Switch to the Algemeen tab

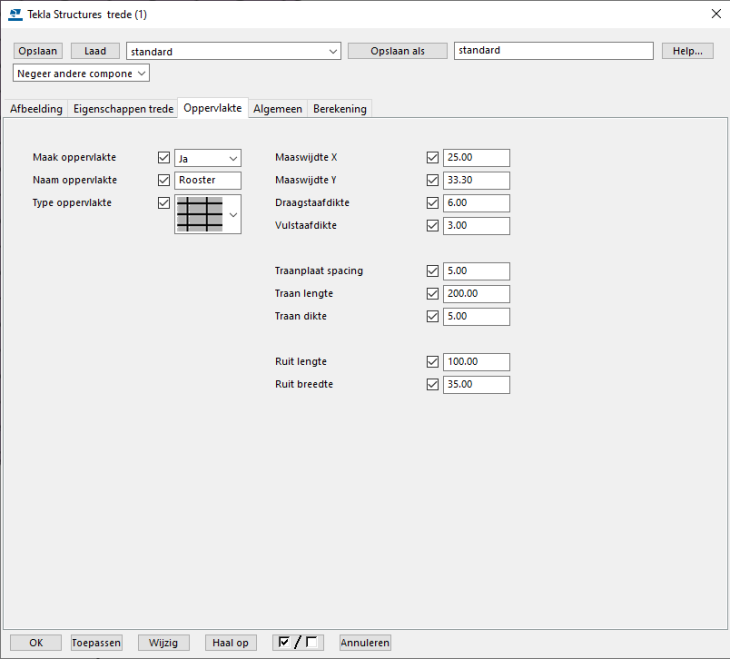tap(277, 109)
